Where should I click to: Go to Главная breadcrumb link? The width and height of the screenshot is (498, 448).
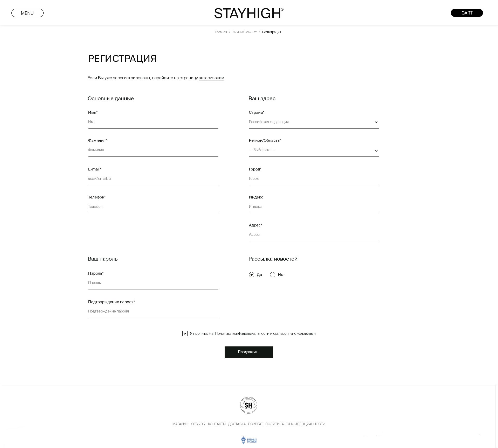pos(221,32)
